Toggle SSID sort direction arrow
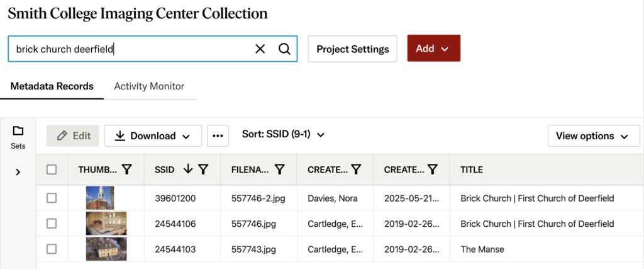Viewport: 644px width, 269px height. click(x=188, y=169)
